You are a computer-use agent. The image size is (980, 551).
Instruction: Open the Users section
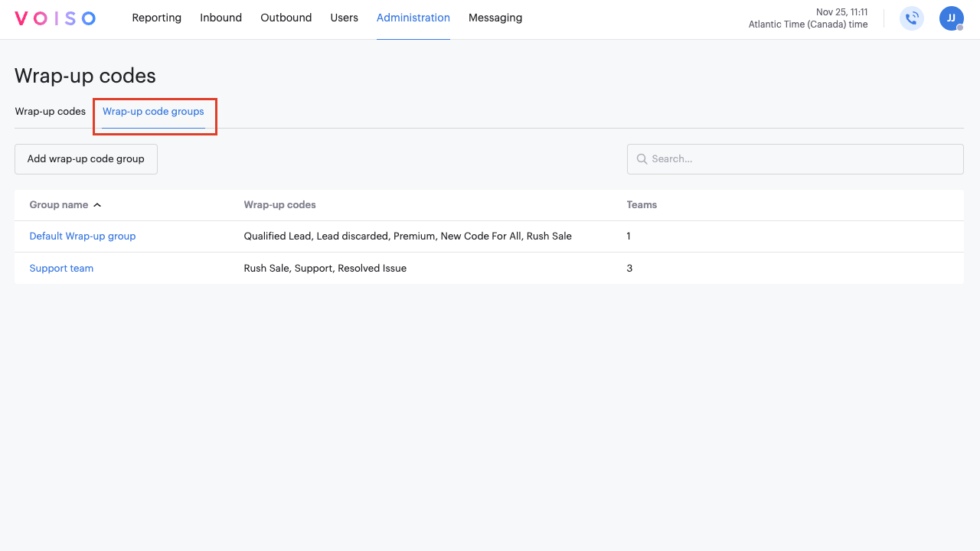tap(344, 18)
